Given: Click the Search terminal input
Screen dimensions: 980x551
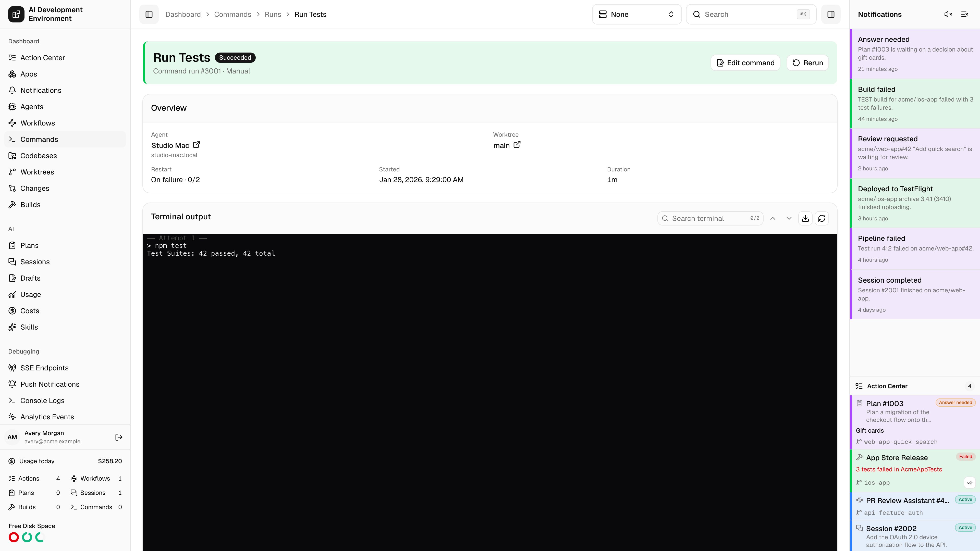Looking at the screenshot, I should pyautogui.click(x=710, y=218).
